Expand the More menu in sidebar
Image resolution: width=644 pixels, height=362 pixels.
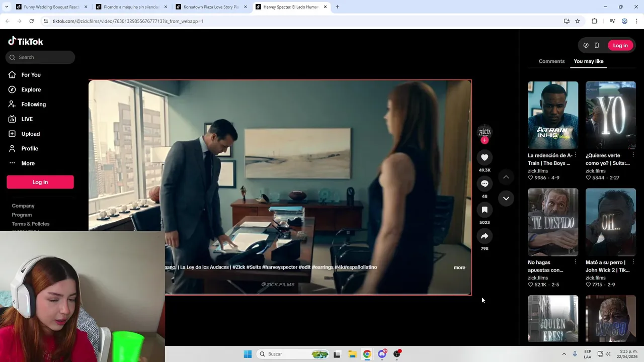[28, 163]
